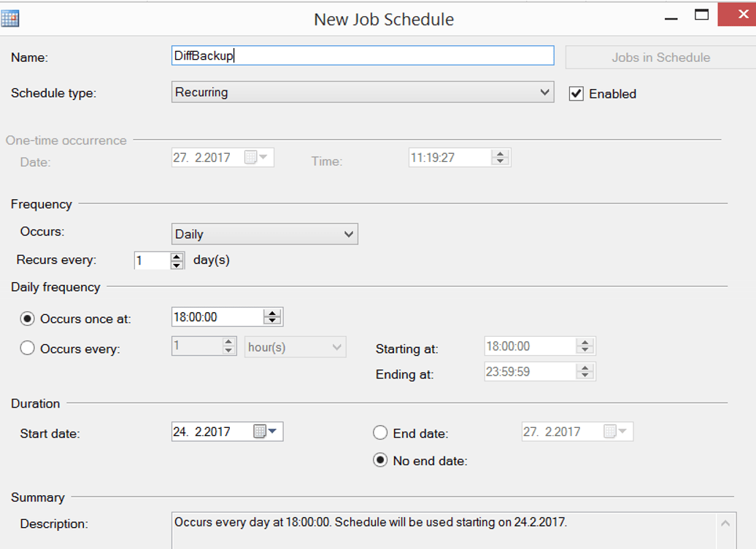Increase the Occurs once at time value
Image resolution: width=756 pixels, height=549 pixels.
tap(273, 313)
